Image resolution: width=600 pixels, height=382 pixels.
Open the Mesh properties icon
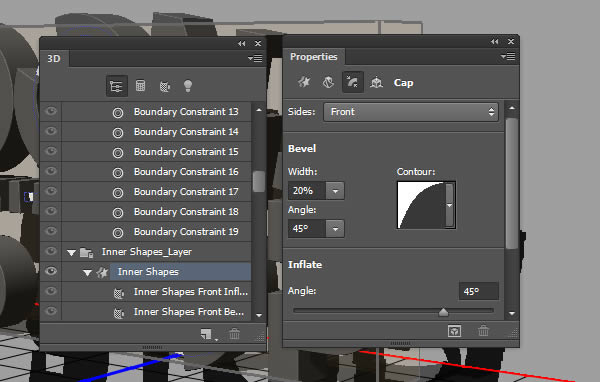pyautogui.click(x=304, y=82)
